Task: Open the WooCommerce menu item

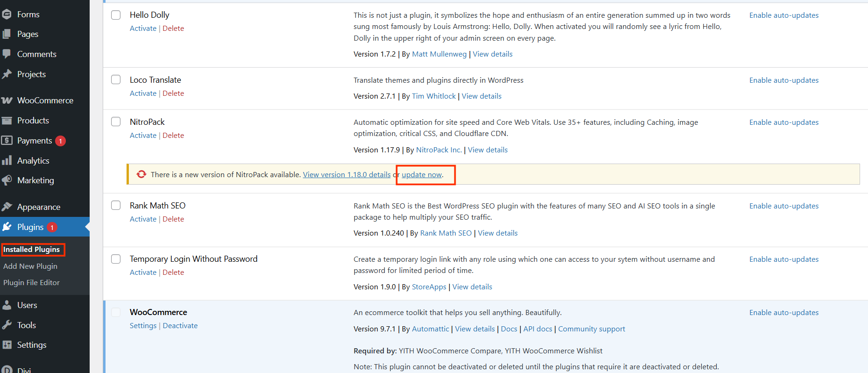Action: [45, 100]
